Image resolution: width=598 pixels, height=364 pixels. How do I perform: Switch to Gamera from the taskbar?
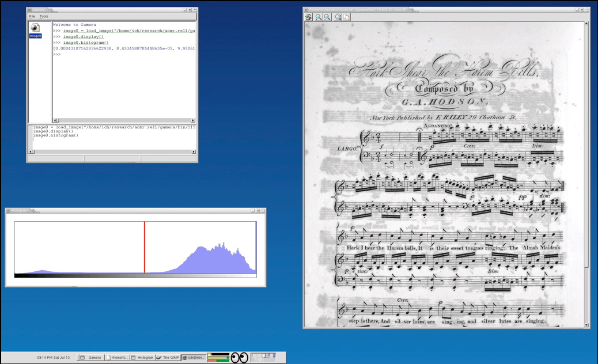(91, 358)
